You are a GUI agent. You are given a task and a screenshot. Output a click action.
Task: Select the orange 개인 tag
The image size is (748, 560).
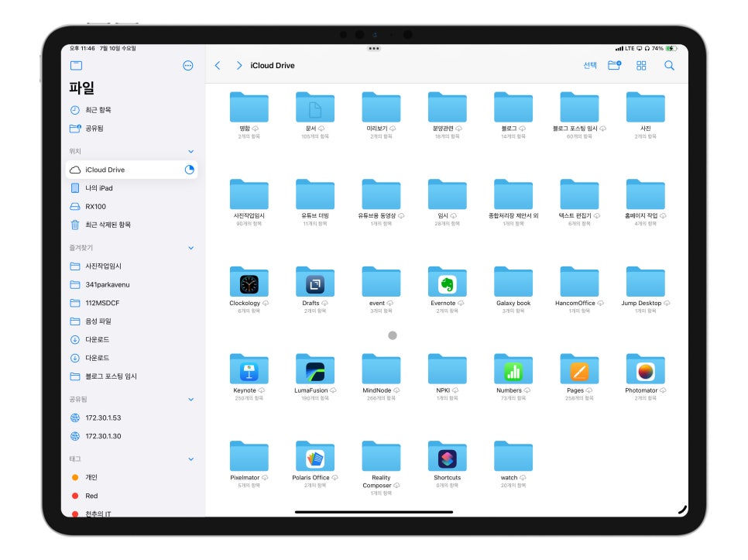point(131,477)
